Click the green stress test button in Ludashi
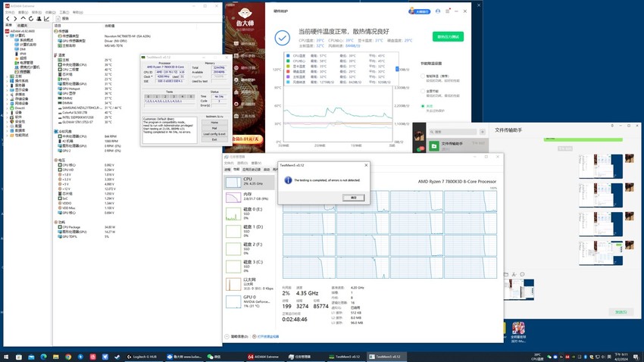The height and width of the screenshot is (362, 644). 448,36
